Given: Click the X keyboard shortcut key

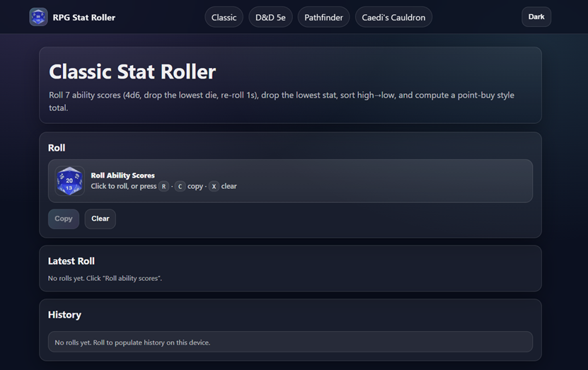Looking at the screenshot, I should point(214,186).
